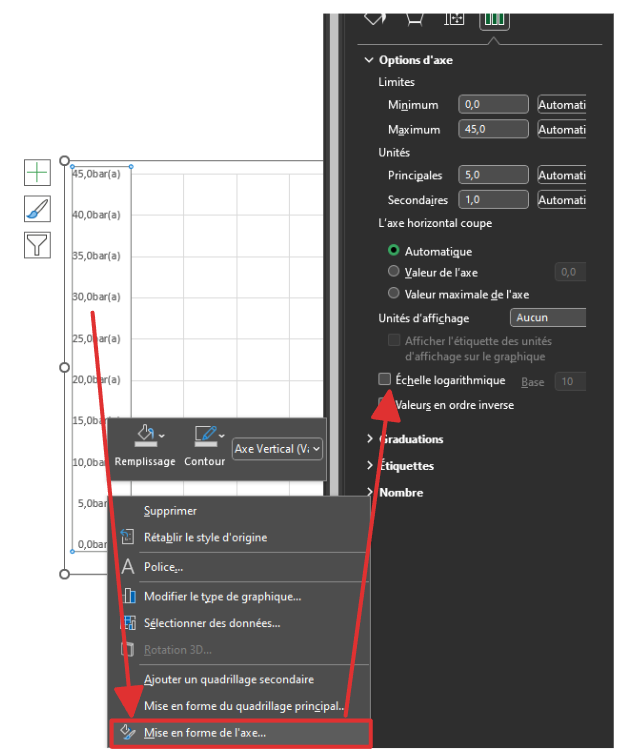The height and width of the screenshot is (755, 628).
Task: Click the 40,0bar(a) axis label
Action: [96, 215]
